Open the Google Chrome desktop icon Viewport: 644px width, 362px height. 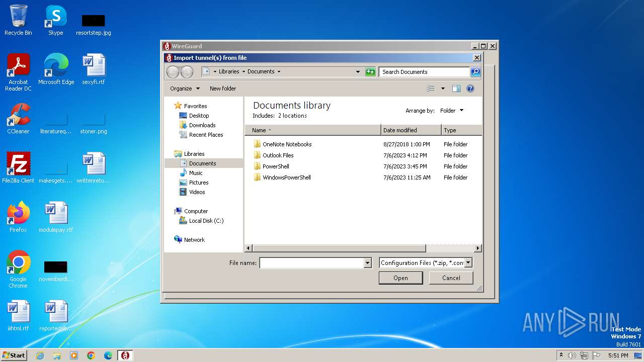coord(18,269)
